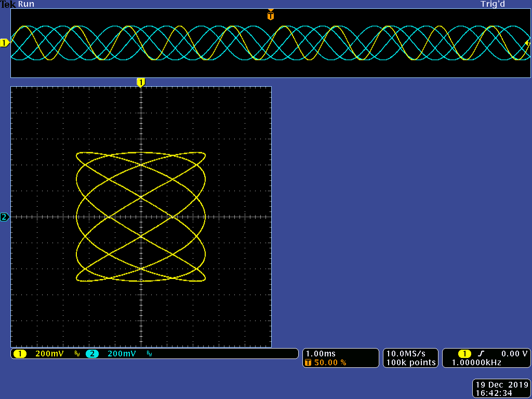Click the Run acquisition status
Screen dimensions: 532x399
[26, 4]
